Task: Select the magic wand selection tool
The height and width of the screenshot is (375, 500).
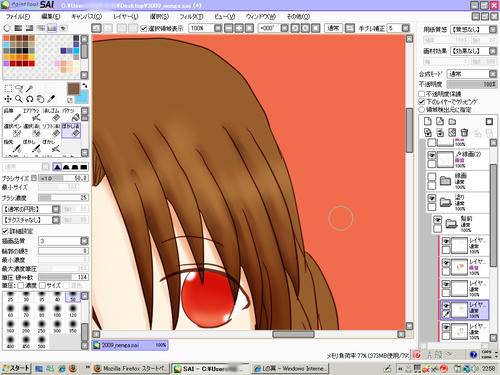Action: pos(29,88)
